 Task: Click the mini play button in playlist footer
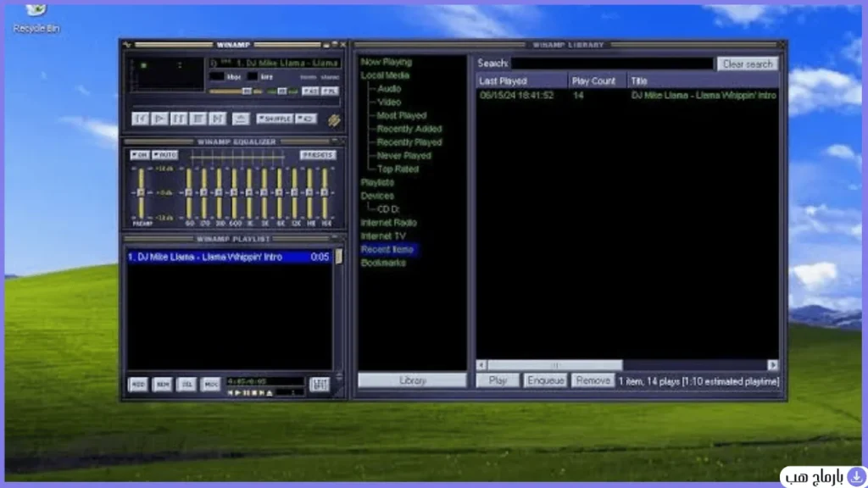[x=238, y=393]
